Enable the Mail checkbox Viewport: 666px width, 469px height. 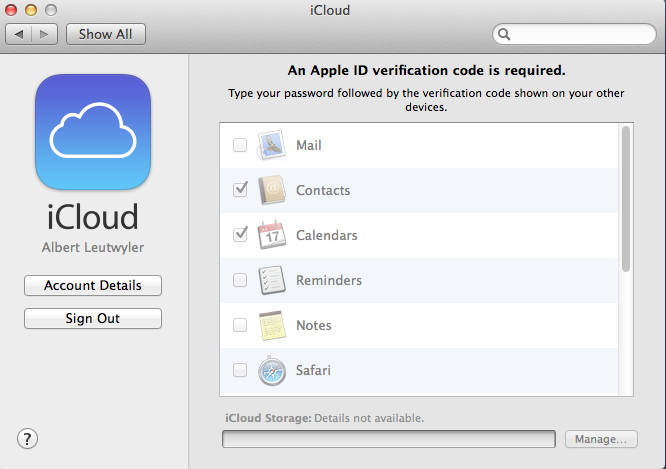[240, 145]
